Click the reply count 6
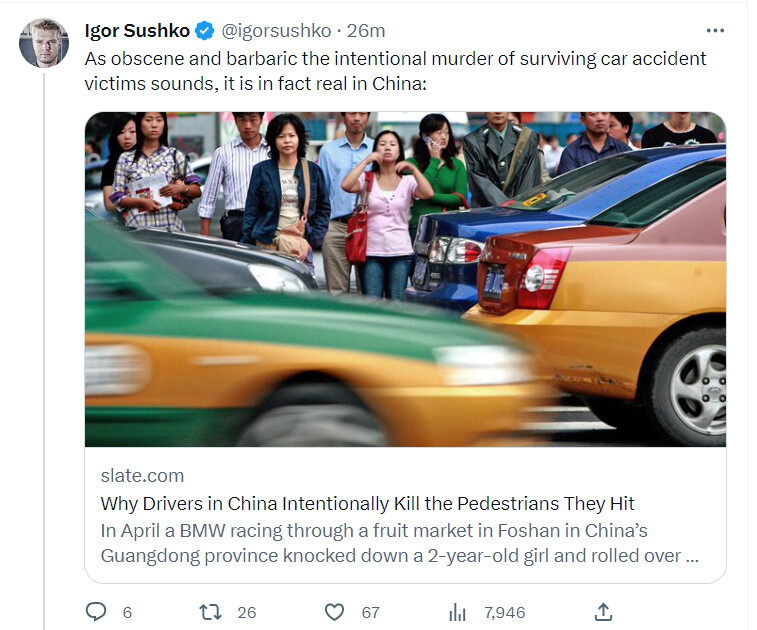The height and width of the screenshot is (630, 757). [127, 612]
